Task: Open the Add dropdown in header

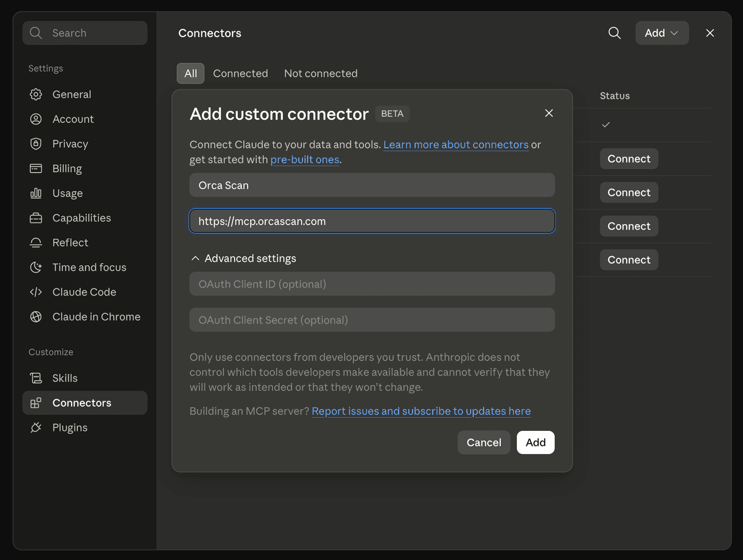Action: pyautogui.click(x=662, y=33)
